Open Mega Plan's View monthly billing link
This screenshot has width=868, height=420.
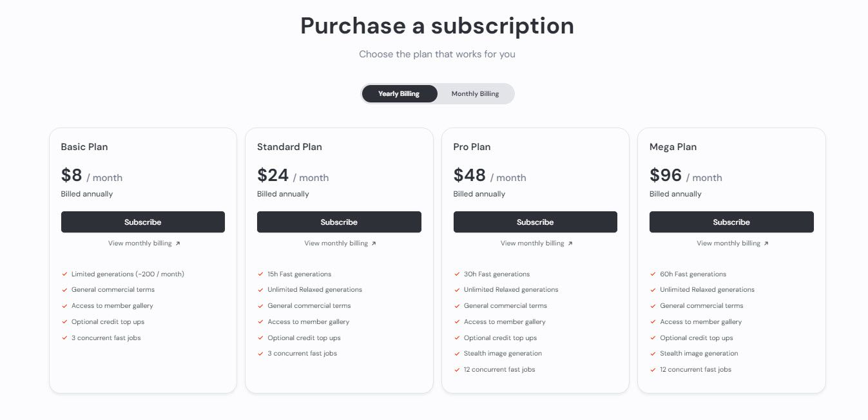tap(728, 243)
